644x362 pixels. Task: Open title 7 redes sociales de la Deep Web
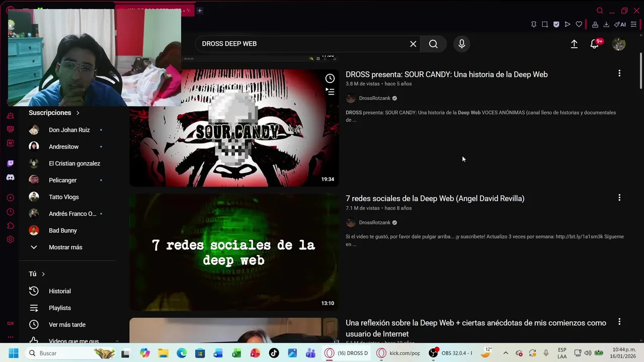pyautogui.click(x=435, y=199)
